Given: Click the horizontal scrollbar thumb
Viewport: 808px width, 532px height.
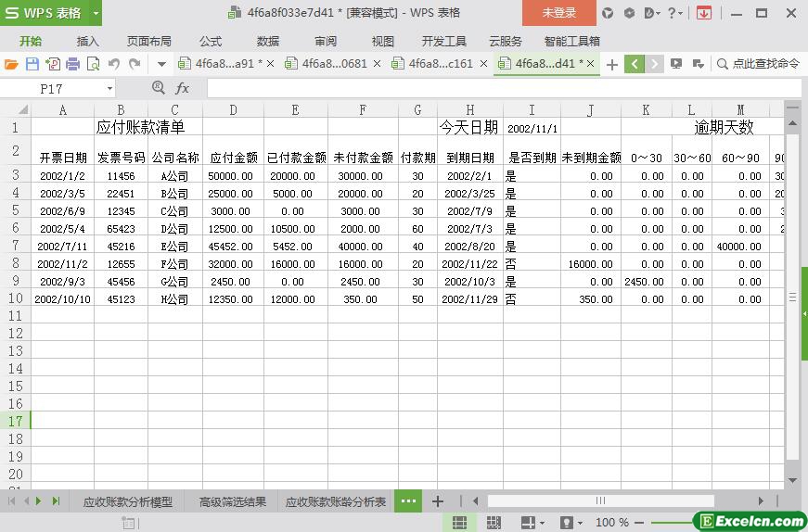Looking at the screenshot, I should pyautogui.click(x=600, y=500).
